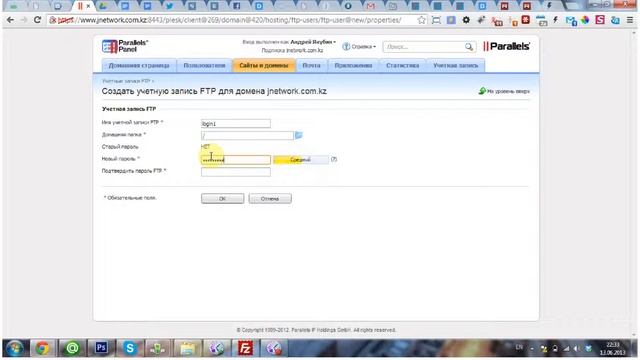This screenshot has height=360, width=640.
Task: Click the gear extension icon in Chrome toolbar
Action: (466, 20)
